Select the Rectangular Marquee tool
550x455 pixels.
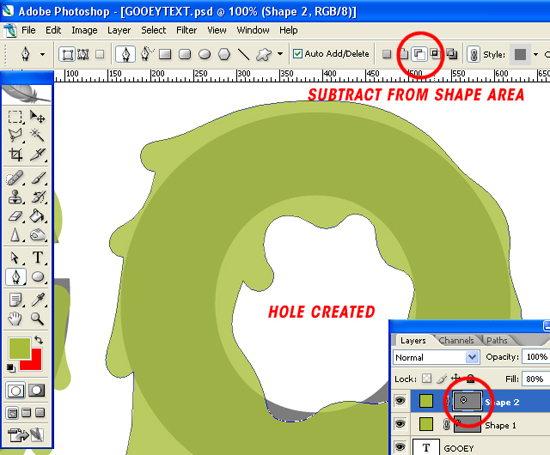coord(15,117)
